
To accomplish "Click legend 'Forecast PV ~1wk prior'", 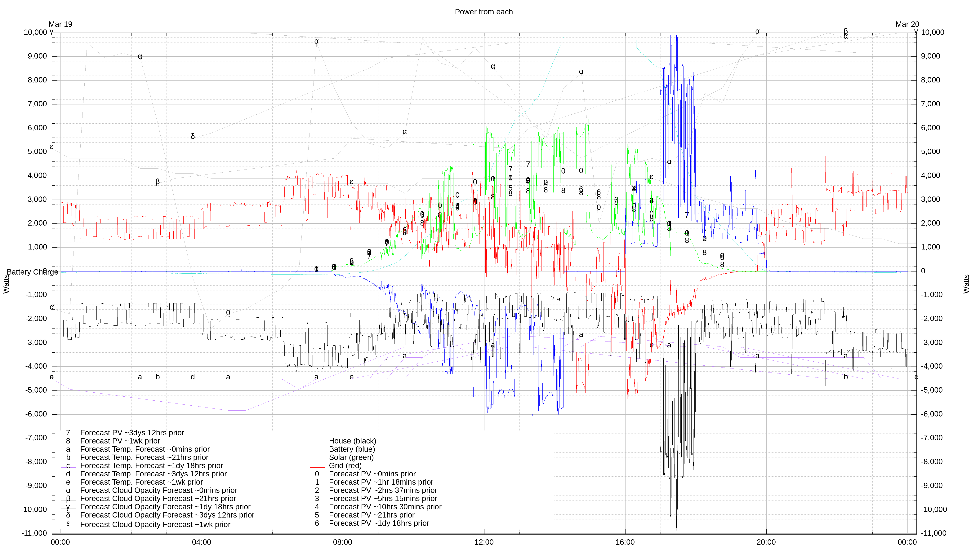I will point(120,441).
